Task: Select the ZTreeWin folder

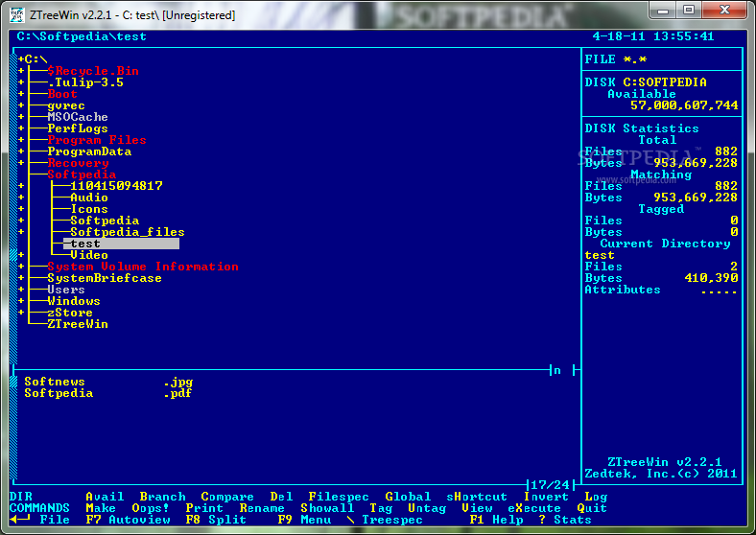Action: pos(78,324)
